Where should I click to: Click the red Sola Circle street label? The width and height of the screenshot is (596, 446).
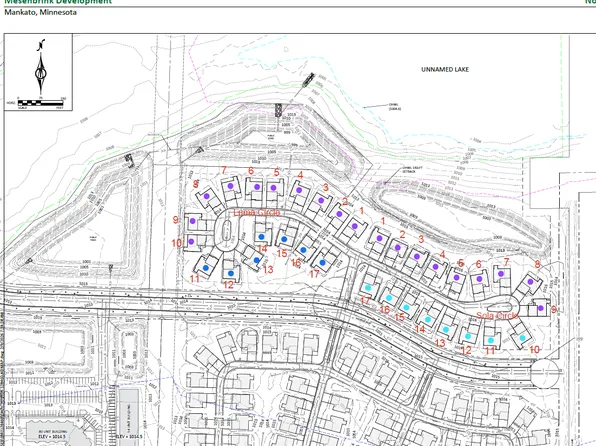click(x=497, y=316)
